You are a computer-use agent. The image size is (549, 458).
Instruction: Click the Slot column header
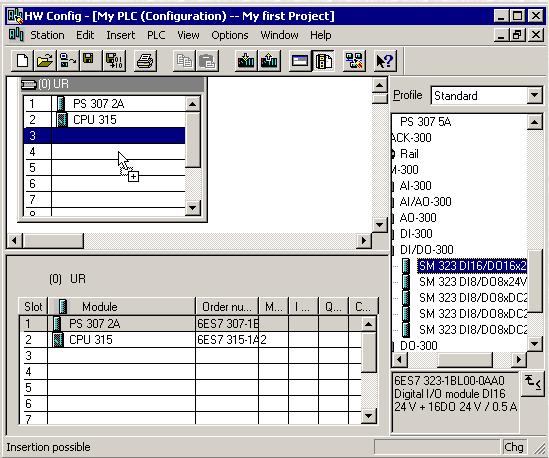tap(33, 307)
